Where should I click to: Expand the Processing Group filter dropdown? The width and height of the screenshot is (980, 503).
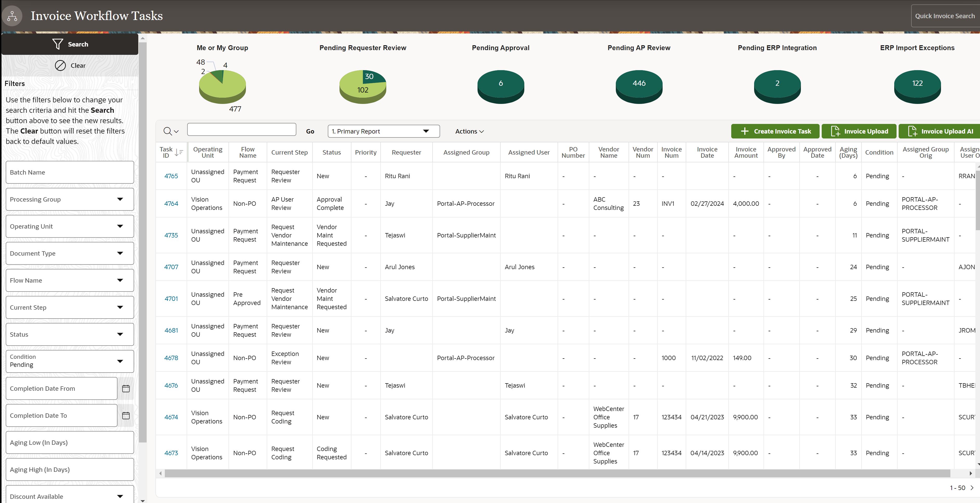point(70,199)
